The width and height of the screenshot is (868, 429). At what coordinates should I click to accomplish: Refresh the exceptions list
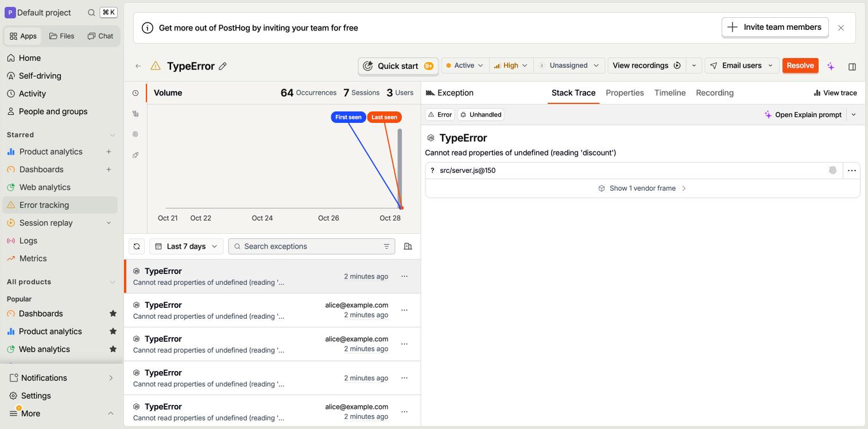137,246
